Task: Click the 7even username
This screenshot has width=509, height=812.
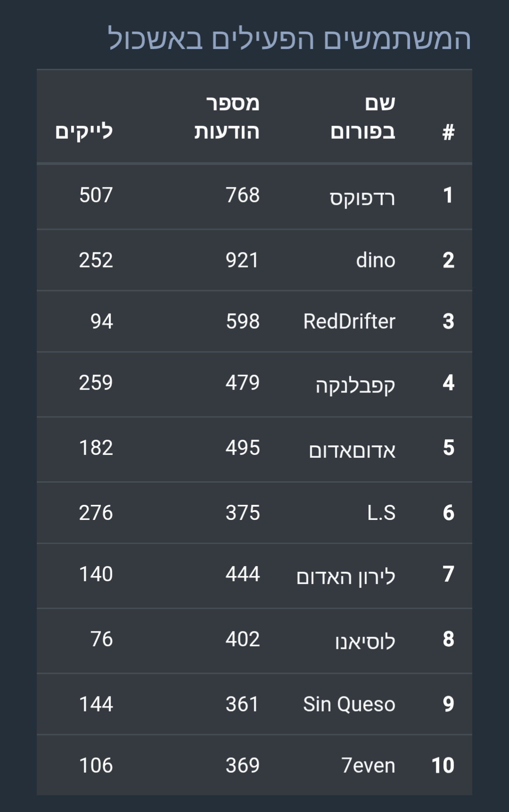Action: point(368,765)
